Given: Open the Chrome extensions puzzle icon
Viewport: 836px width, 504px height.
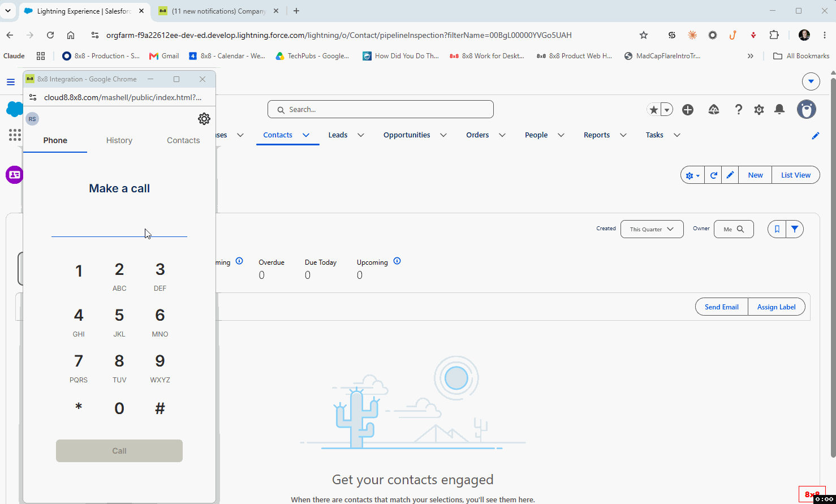Looking at the screenshot, I should pos(774,35).
